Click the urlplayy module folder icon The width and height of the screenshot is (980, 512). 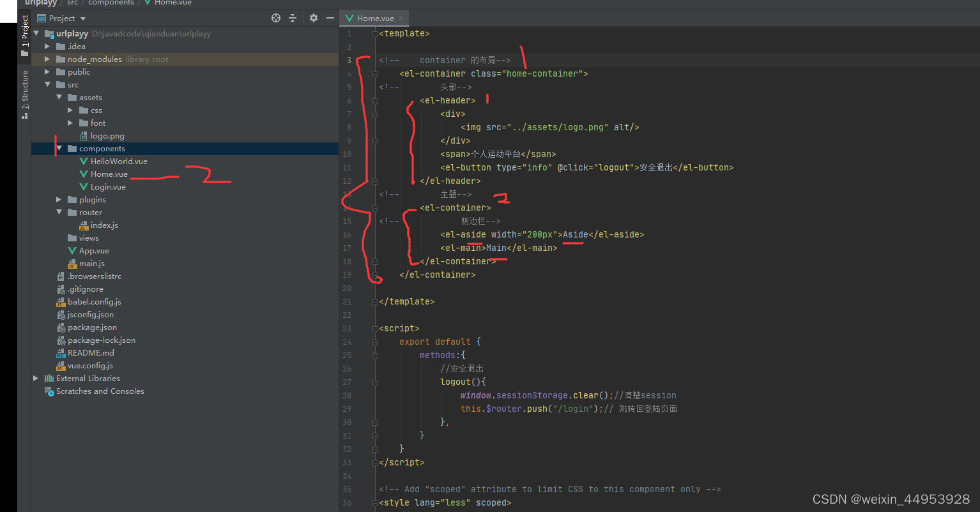[49, 33]
